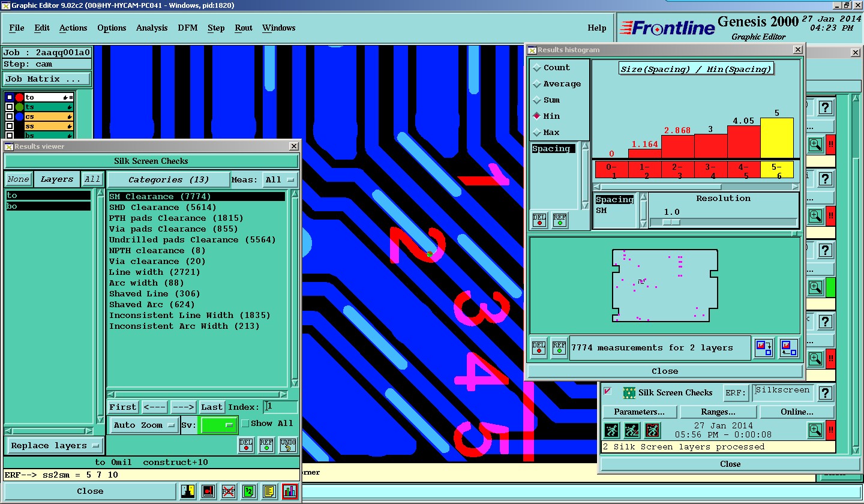Image resolution: width=864 pixels, height=504 pixels.
Task: Click Index input field
Action: [280, 407]
